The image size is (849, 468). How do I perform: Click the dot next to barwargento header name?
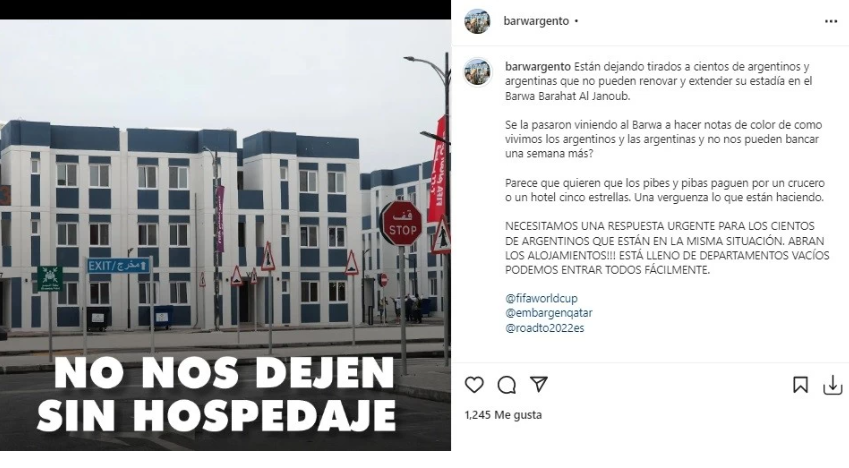click(576, 21)
